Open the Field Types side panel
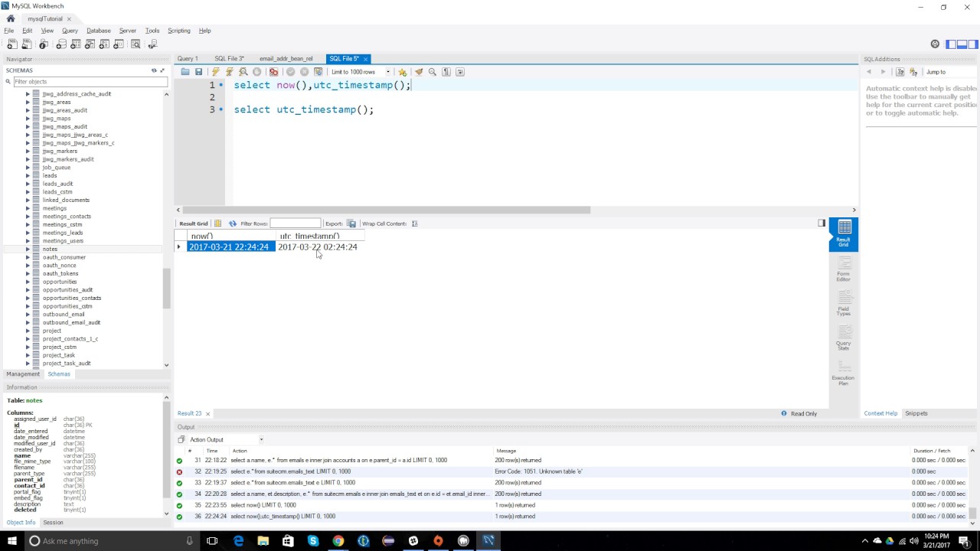The width and height of the screenshot is (980, 551). point(844,302)
